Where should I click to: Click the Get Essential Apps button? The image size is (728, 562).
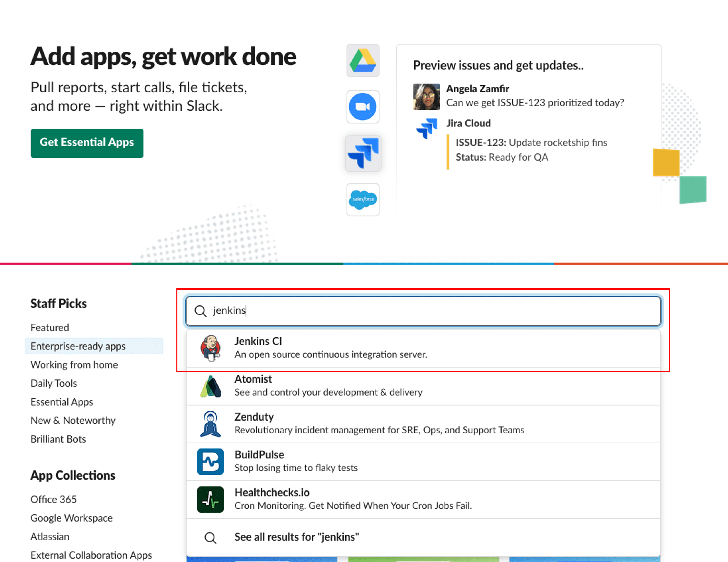(87, 143)
